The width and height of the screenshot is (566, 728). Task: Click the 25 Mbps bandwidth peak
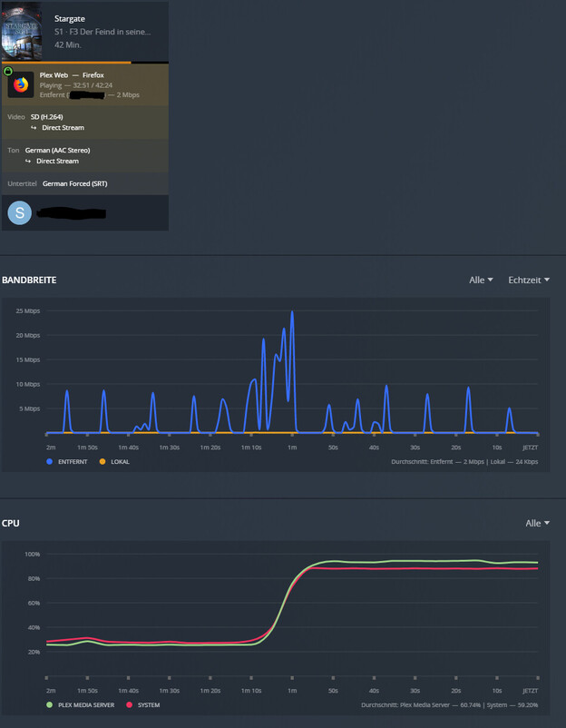pyautogui.click(x=292, y=312)
